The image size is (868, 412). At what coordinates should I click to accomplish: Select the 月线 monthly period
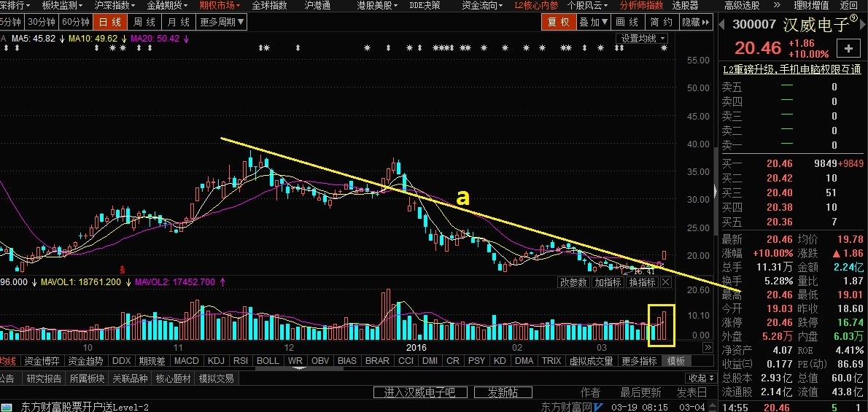178,22
